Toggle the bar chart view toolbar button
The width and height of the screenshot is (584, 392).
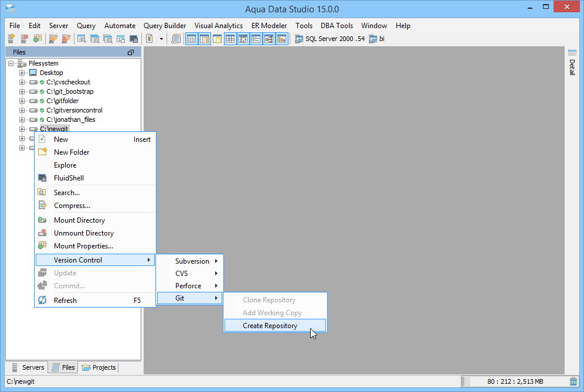[282, 39]
